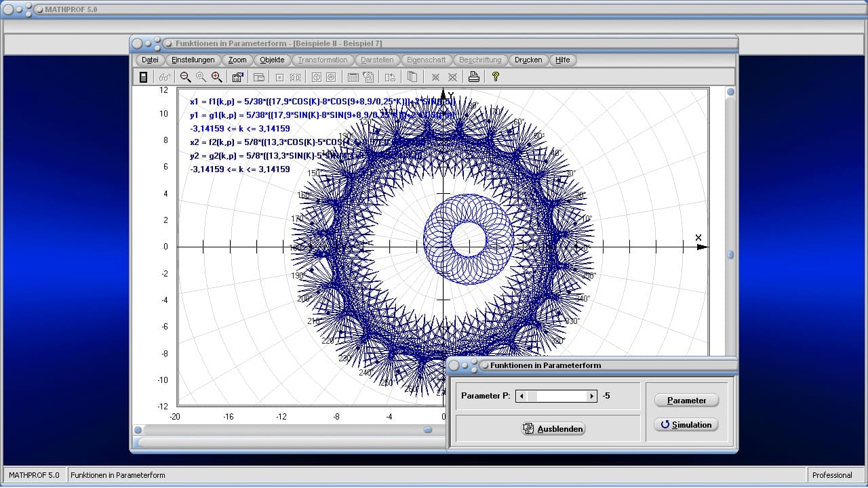Click the glasses view icon
Screen dimensions: 868x488
coord(165,77)
